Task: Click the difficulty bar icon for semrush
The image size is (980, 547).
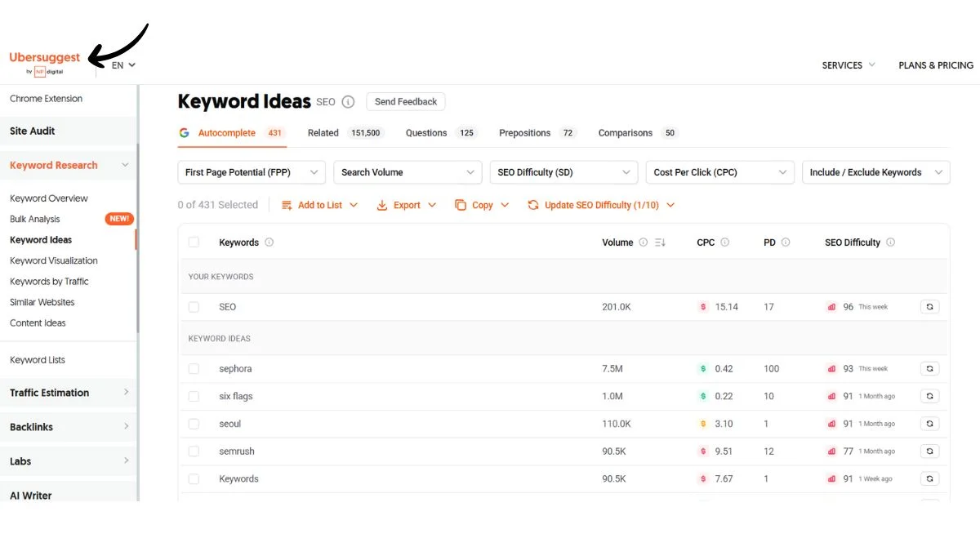Action: 831,451
